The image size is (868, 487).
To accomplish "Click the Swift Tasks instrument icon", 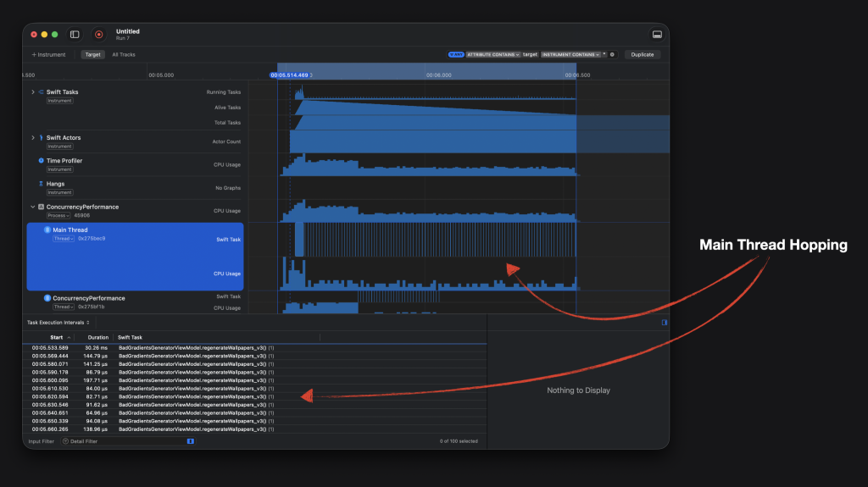I will point(41,91).
